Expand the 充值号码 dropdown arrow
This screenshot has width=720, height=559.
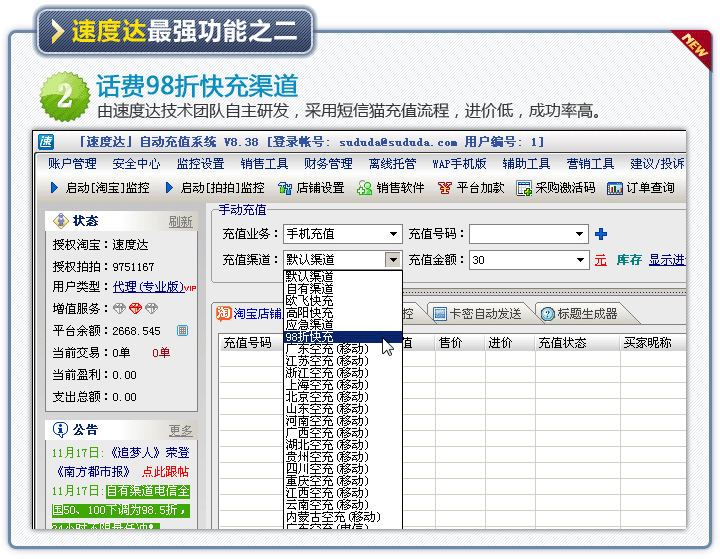[579, 234]
